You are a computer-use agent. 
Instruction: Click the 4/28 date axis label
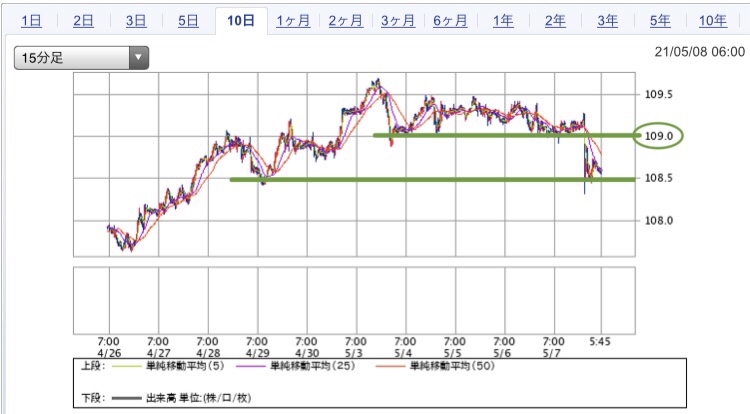(208, 353)
